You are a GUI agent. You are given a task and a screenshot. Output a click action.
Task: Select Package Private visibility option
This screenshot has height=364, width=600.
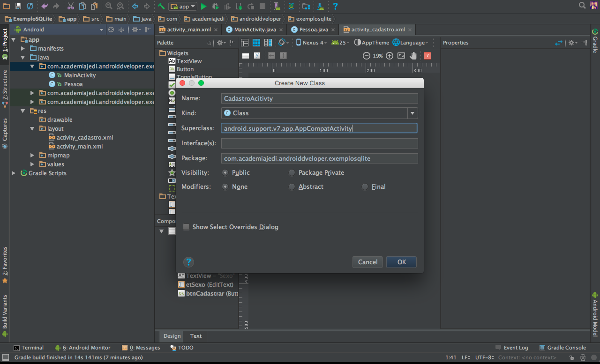coord(292,172)
